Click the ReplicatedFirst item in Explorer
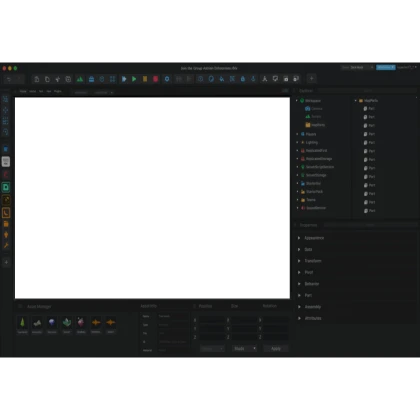The image size is (420, 420). point(314,151)
